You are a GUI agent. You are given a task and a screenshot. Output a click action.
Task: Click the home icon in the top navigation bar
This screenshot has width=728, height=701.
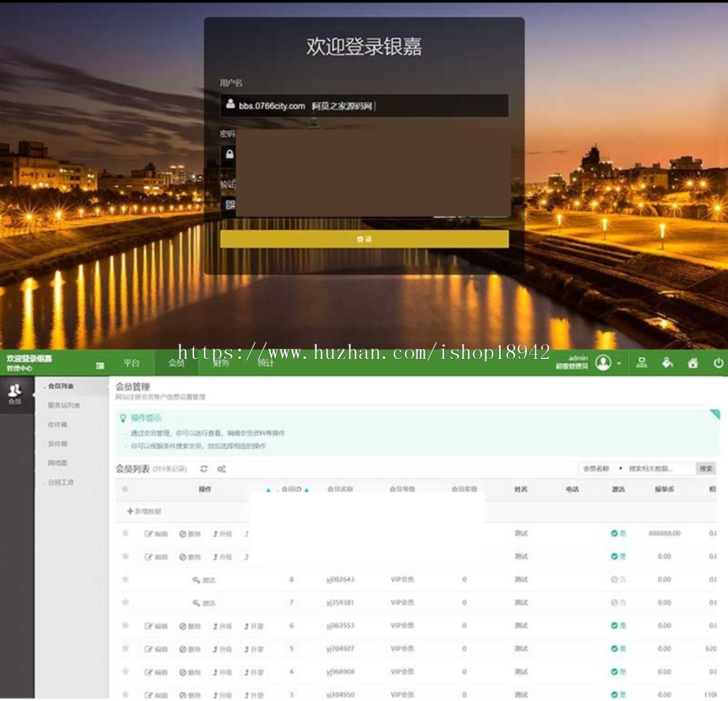[x=692, y=363]
